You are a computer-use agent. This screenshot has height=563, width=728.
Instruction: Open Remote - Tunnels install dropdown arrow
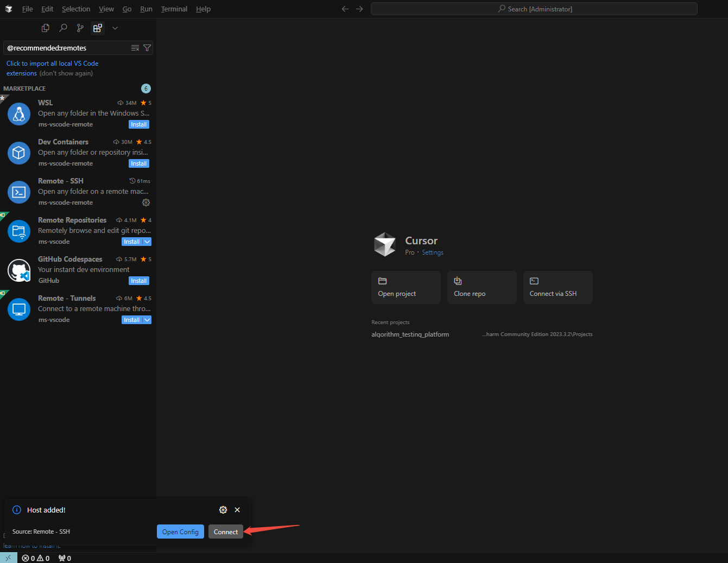(x=147, y=320)
